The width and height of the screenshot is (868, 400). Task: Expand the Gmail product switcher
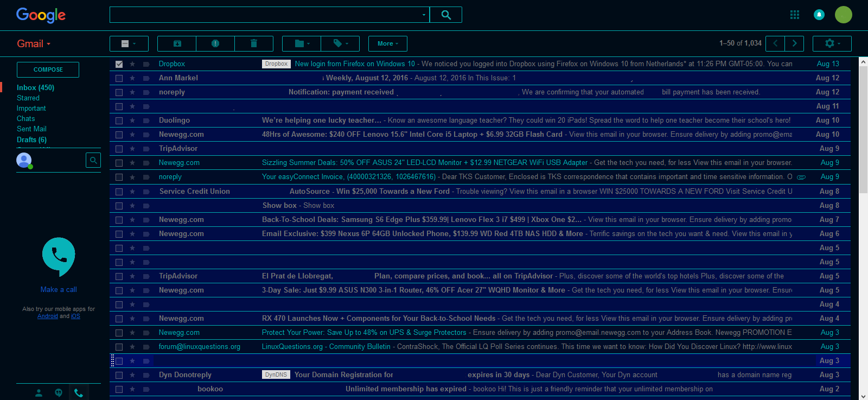(34, 44)
